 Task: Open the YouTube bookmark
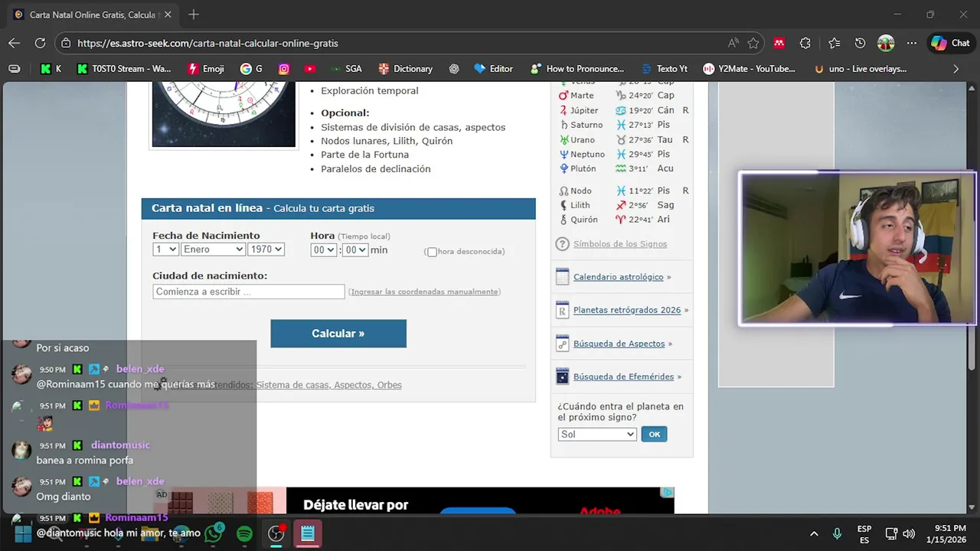point(309,69)
